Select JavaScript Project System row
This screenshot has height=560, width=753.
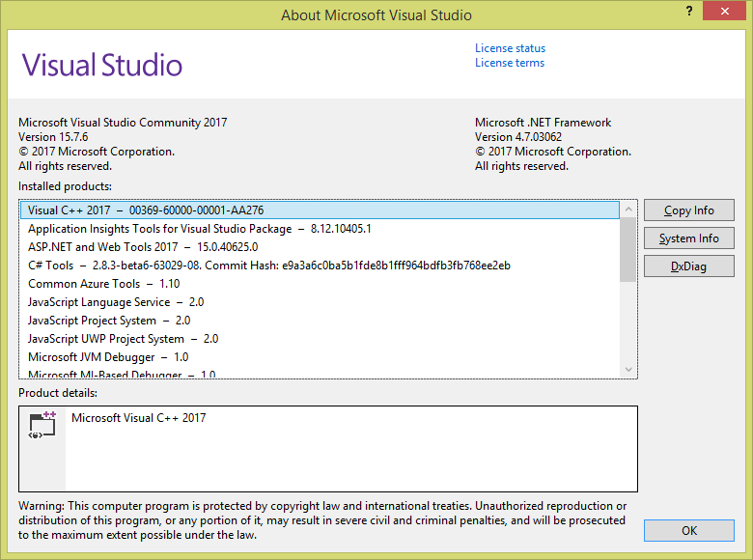coord(320,321)
